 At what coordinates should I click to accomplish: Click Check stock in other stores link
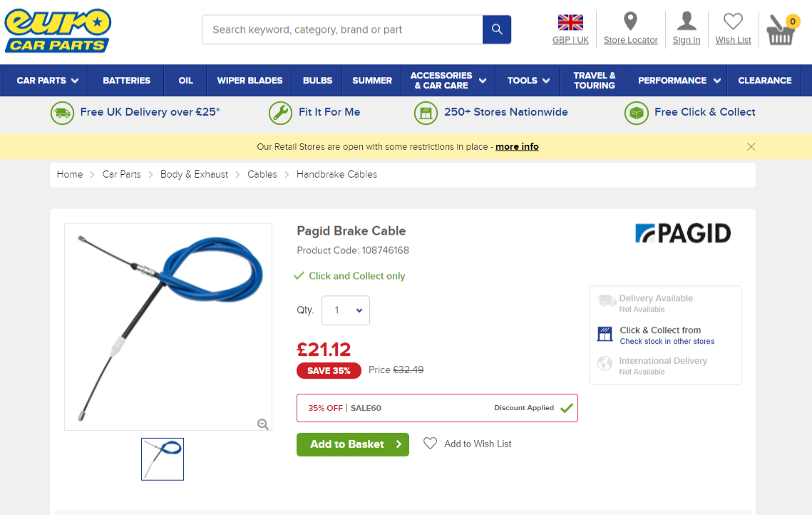[x=667, y=342]
